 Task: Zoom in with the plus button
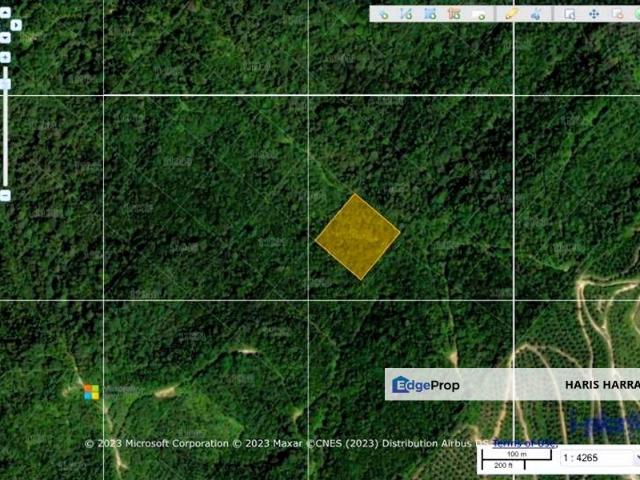(5, 57)
